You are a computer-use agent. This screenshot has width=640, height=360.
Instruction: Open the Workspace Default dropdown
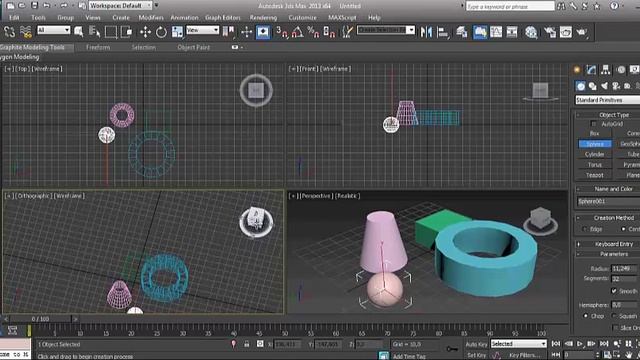click(x=120, y=6)
